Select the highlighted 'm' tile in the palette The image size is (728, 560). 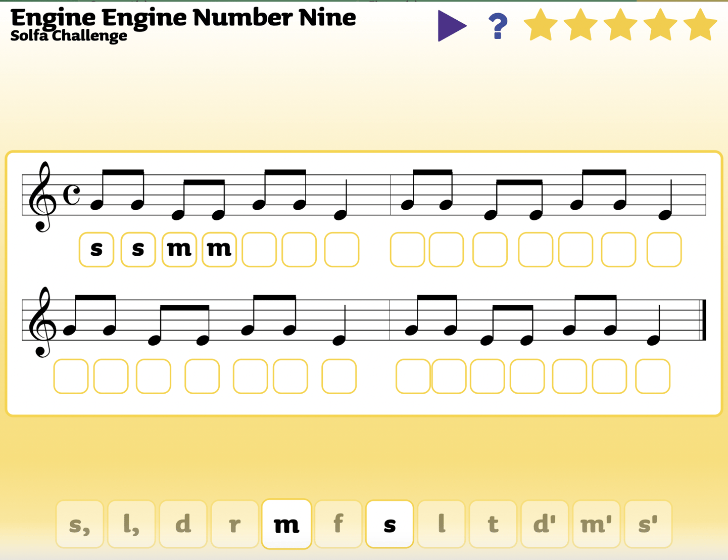(x=286, y=525)
